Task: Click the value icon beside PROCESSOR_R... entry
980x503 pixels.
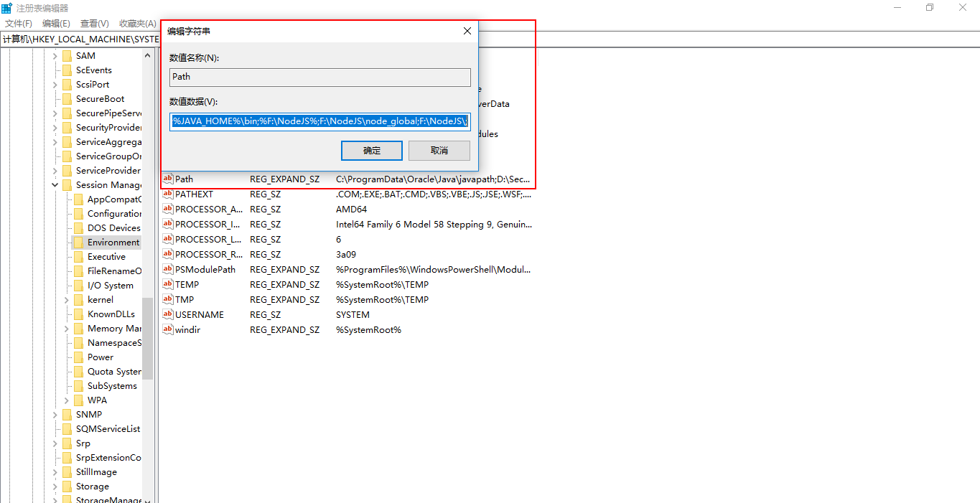Action: 168,255
